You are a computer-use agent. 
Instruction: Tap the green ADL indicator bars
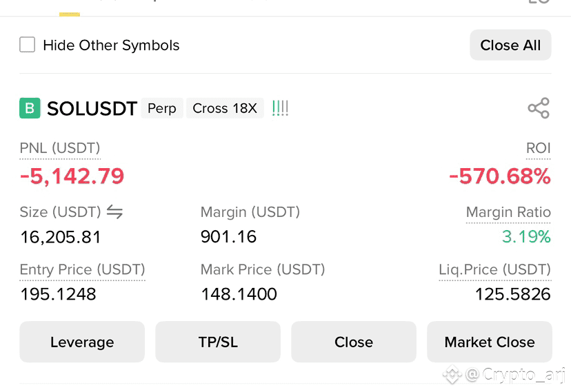(280, 108)
